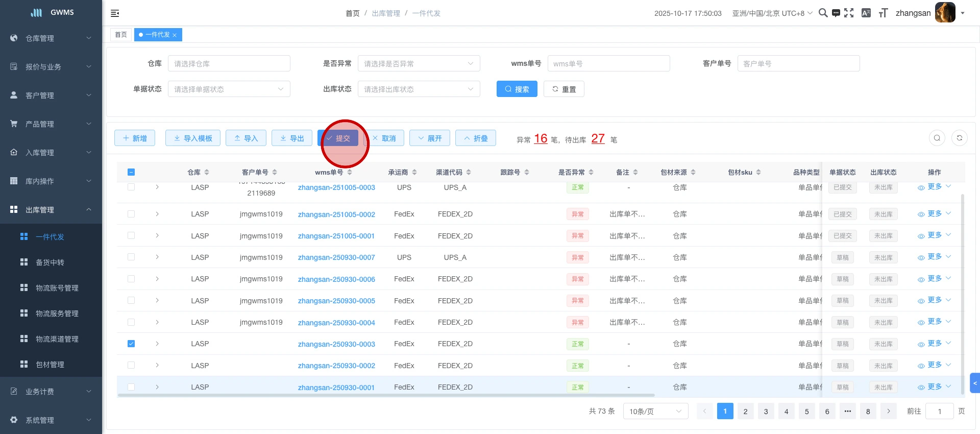The height and width of the screenshot is (434, 980).
Task: Open the font size setting icon
Action: 883,13
